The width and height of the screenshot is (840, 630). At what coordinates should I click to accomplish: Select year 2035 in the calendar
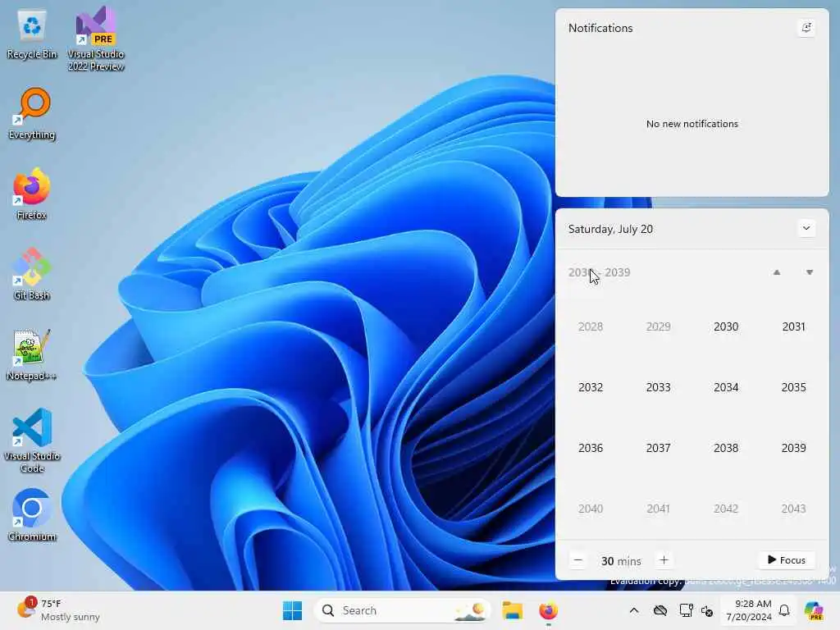point(793,387)
